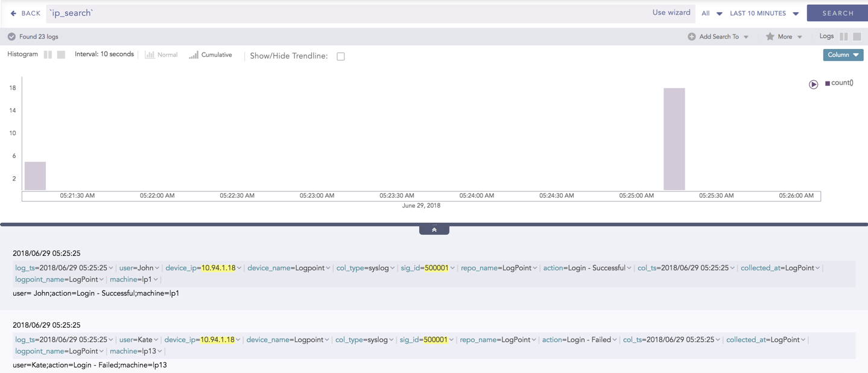The width and height of the screenshot is (868, 373).
Task: Collapse the log panel using the chevron button
Action: [434, 229]
